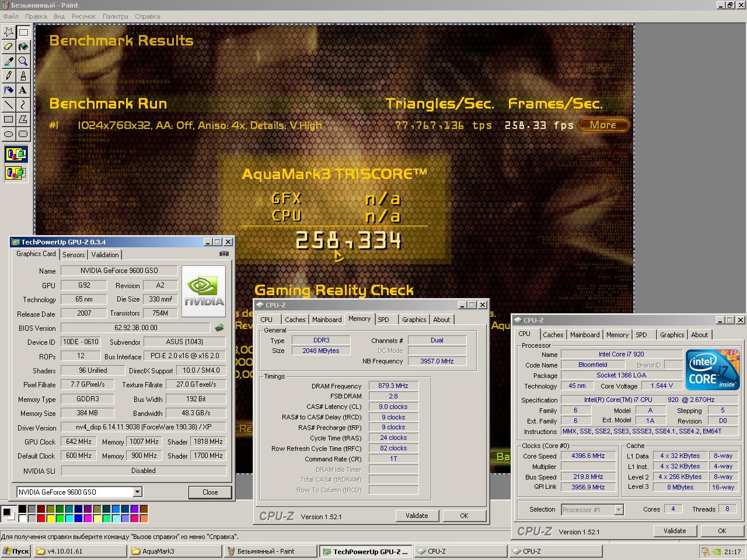Viewport: 747px width, 560px height.
Task: Click the Core Voltage value 1.544 V
Action: (662, 386)
